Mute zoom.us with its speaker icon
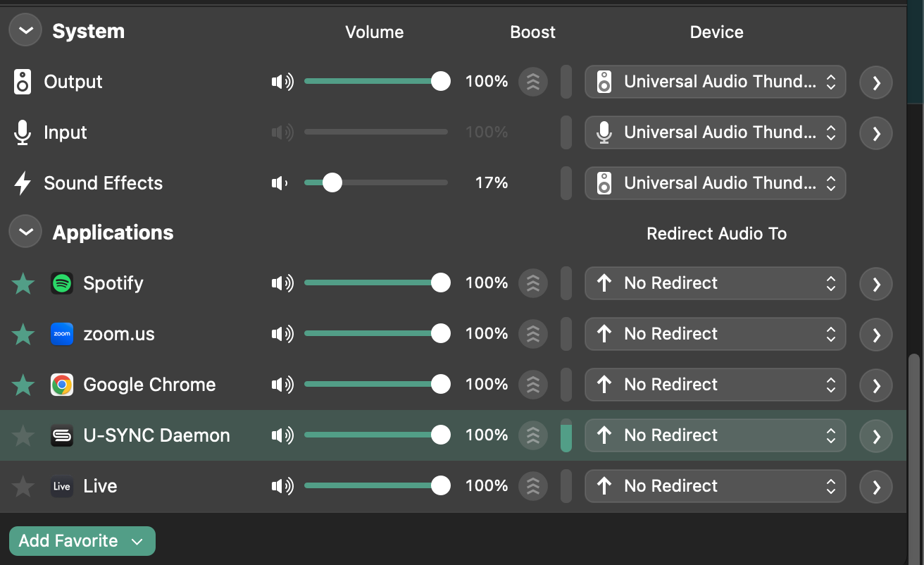Image resolution: width=924 pixels, height=565 pixels. (282, 334)
